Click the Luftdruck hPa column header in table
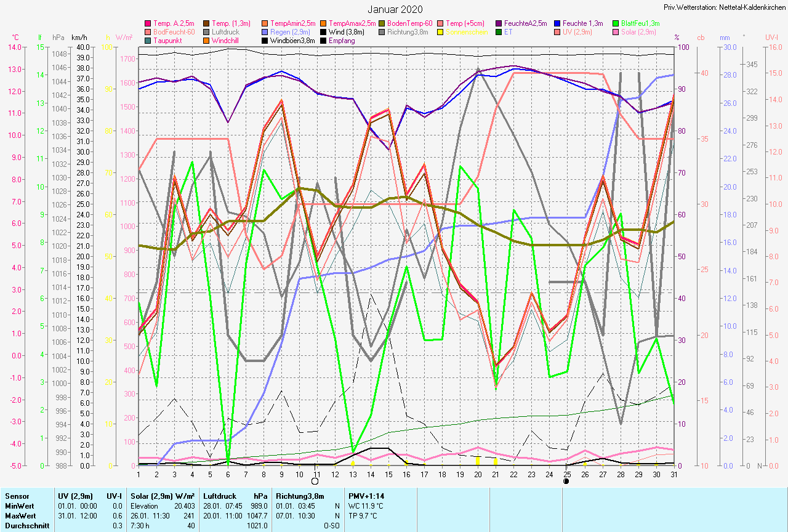The image size is (788, 532). tap(235, 495)
